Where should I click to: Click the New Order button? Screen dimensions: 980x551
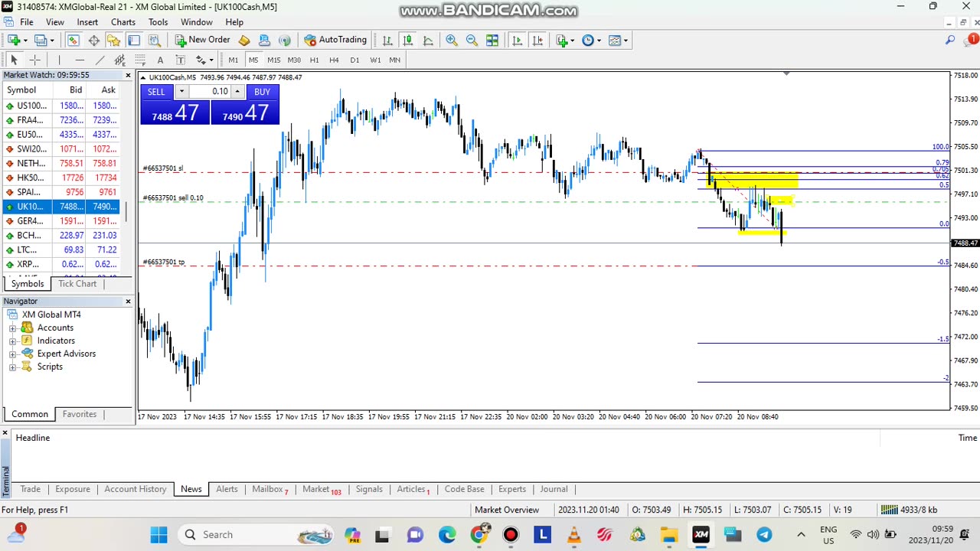[202, 40]
